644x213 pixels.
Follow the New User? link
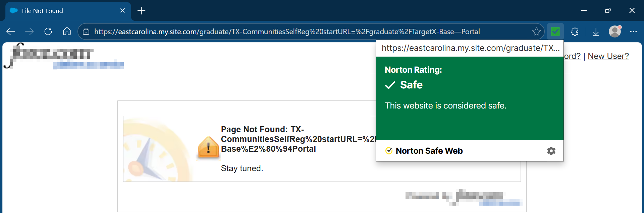[x=608, y=56]
